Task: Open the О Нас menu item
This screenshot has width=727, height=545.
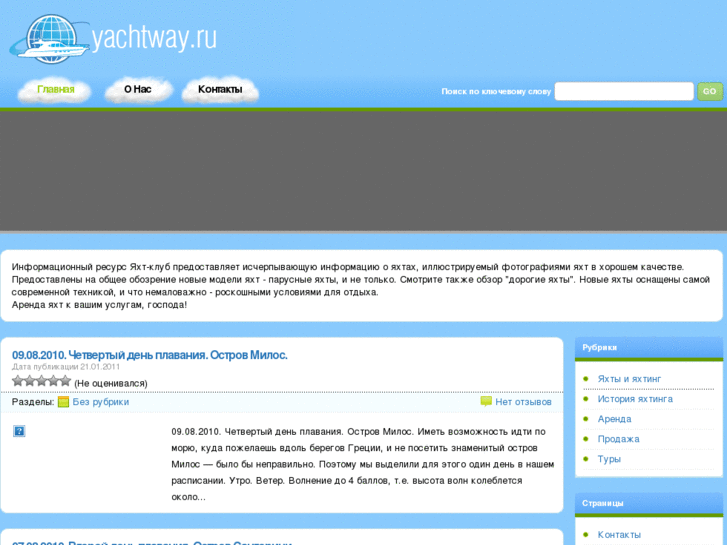Action: pos(138,89)
